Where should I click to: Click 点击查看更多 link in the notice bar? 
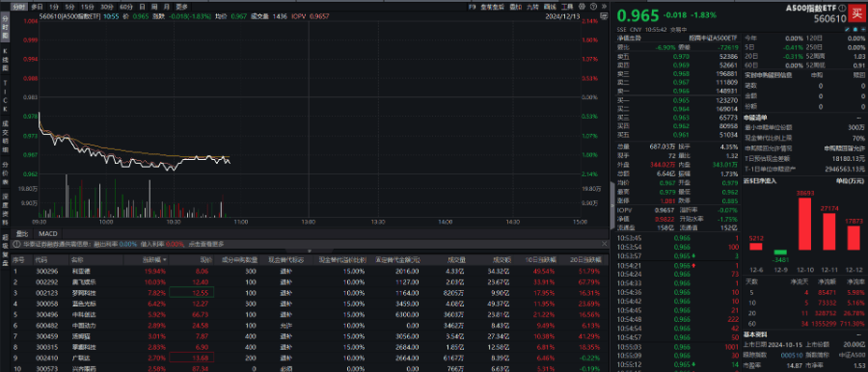point(206,244)
